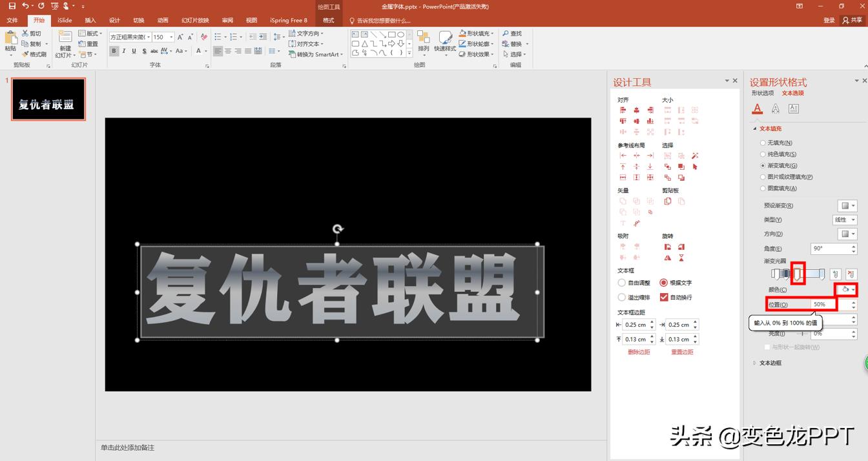Select a gradient stop on the 渐变光圈 slider

(x=798, y=273)
